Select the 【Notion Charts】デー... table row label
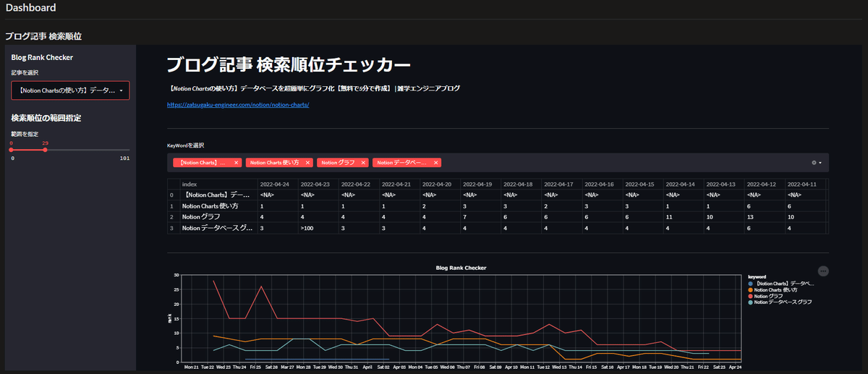 (218, 195)
